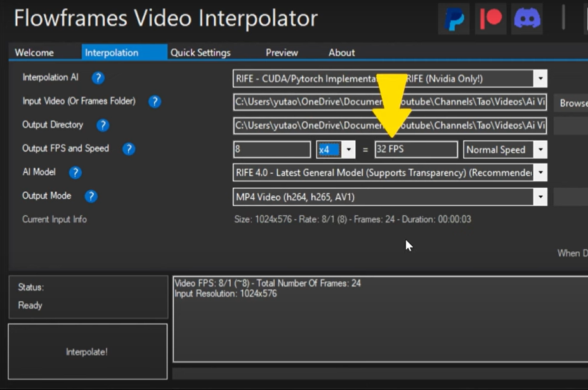Click the Input Resolution: 1024x576 log line
588x390 pixels.
pyautogui.click(x=225, y=294)
